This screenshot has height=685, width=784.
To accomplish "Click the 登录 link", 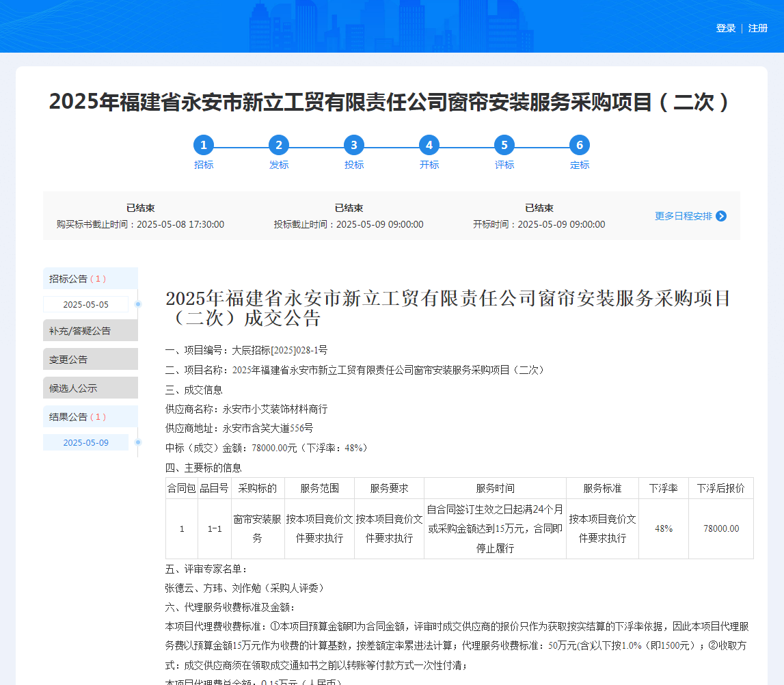I will click(725, 28).
